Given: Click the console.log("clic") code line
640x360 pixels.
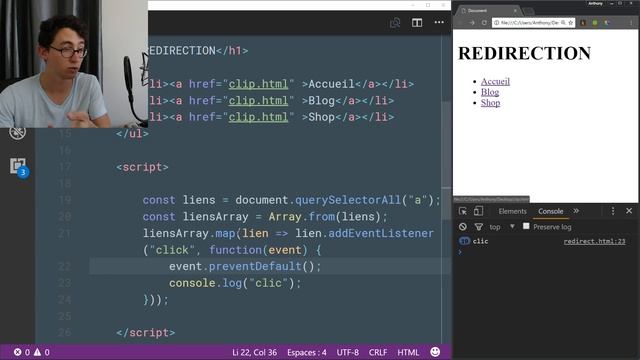Looking at the screenshot, I should 235,283.
